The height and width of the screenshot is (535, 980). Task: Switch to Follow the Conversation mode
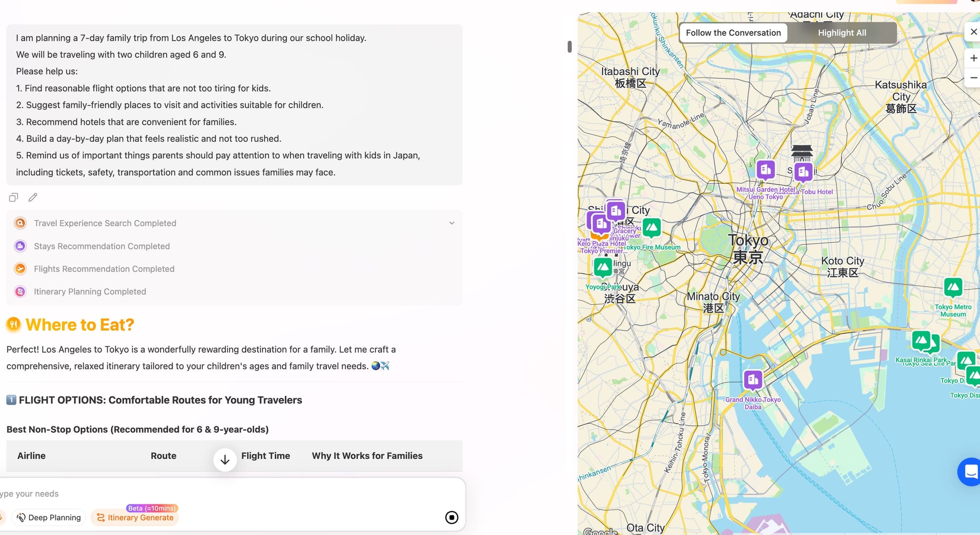(733, 33)
